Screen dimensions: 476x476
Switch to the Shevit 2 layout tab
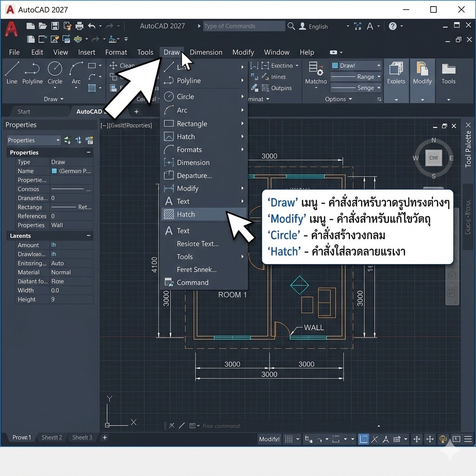click(52, 437)
